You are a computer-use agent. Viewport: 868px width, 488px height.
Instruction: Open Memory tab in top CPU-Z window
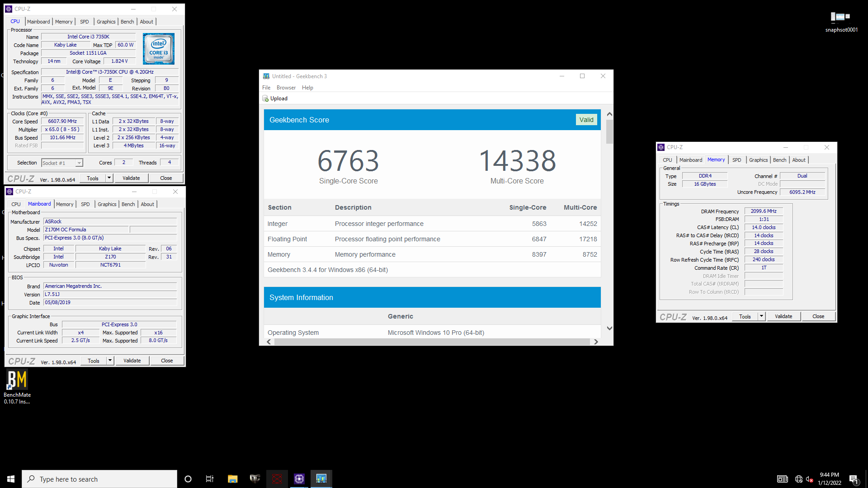[64, 22]
